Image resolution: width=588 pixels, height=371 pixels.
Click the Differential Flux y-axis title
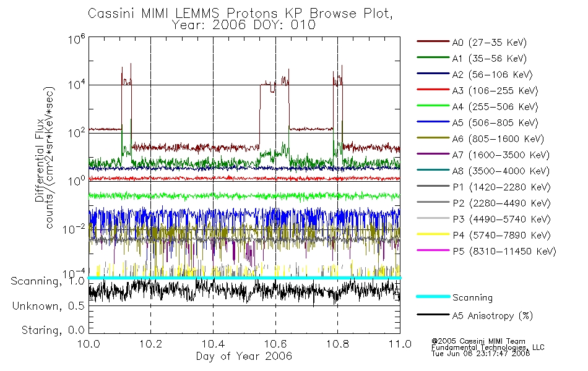(40, 160)
